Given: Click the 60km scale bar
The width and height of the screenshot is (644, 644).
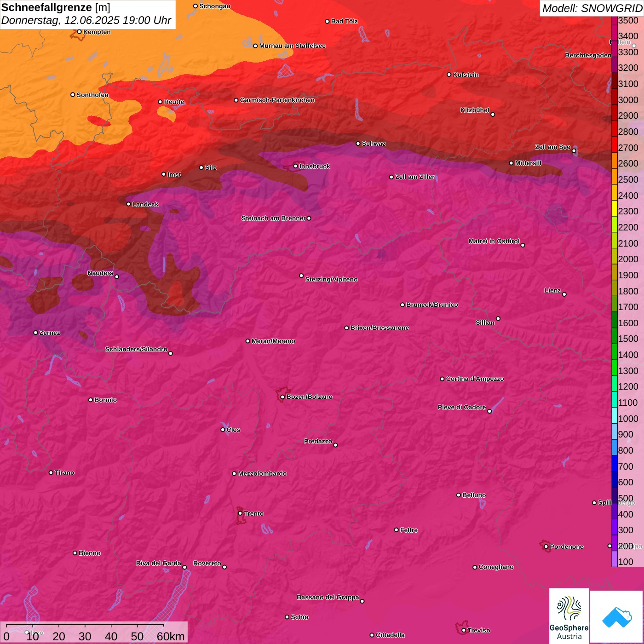Looking at the screenshot, I should (x=95, y=632).
